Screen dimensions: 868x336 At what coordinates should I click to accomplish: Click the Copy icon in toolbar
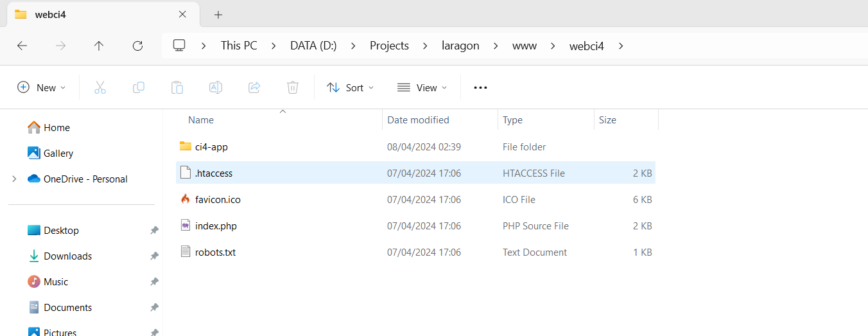pyautogui.click(x=139, y=87)
